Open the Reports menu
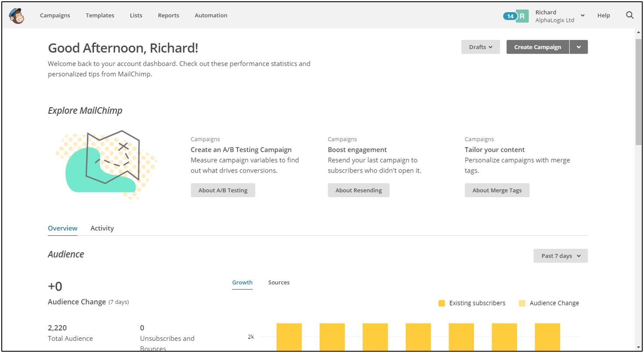This screenshot has height=353, width=644. click(x=168, y=15)
